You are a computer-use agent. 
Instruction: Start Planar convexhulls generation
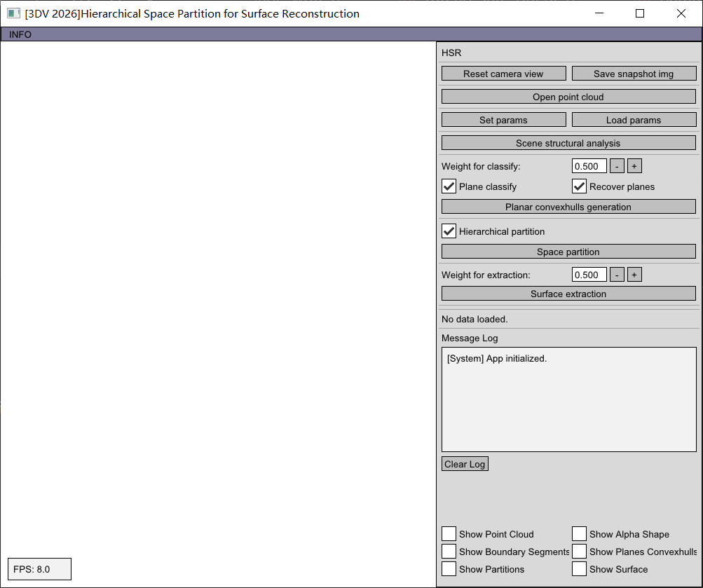[x=568, y=206]
